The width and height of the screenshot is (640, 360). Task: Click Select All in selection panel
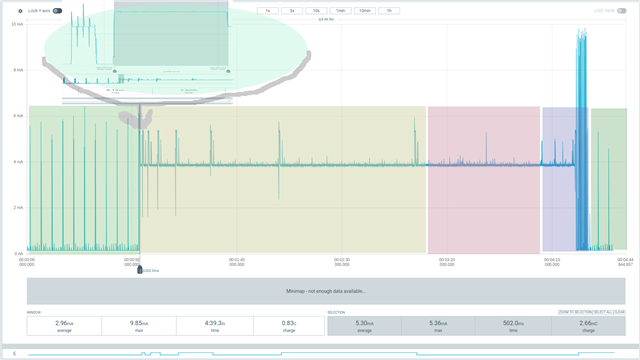602,312
